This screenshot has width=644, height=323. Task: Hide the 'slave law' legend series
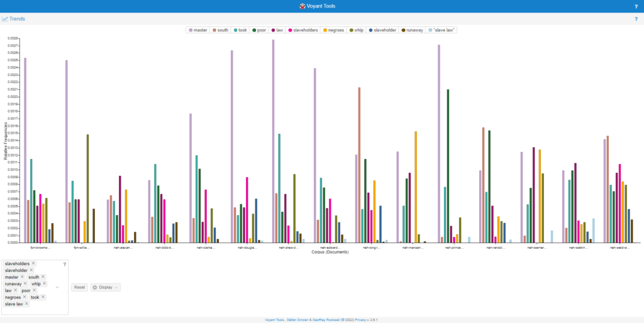[444, 30]
